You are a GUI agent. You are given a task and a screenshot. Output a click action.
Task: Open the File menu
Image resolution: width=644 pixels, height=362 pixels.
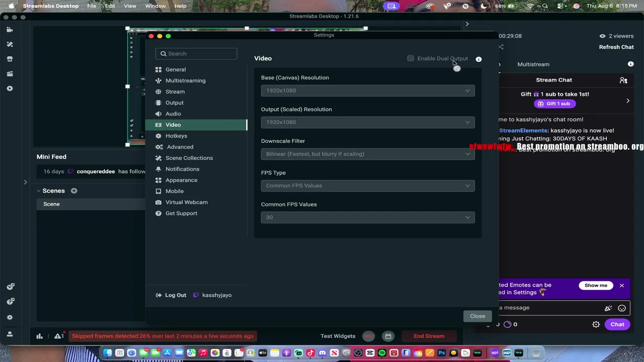[92, 6]
